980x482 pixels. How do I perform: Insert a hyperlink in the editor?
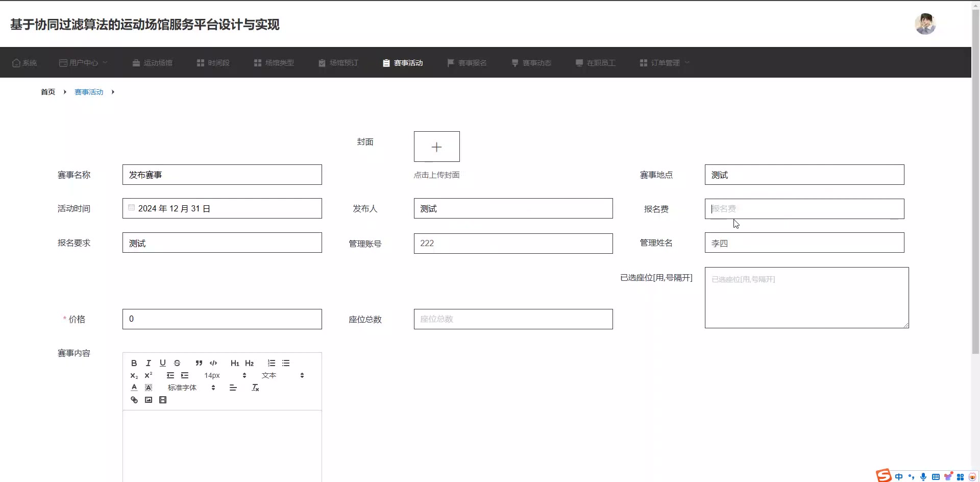[134, 400]
